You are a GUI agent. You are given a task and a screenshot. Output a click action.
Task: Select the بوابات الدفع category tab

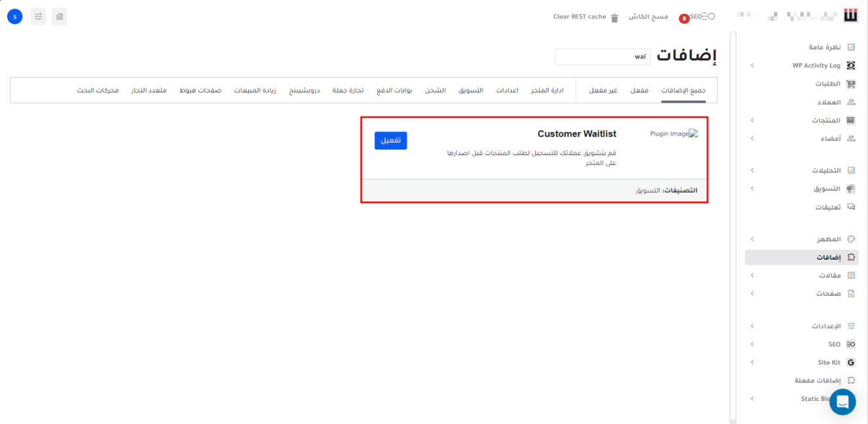point(394,90)
